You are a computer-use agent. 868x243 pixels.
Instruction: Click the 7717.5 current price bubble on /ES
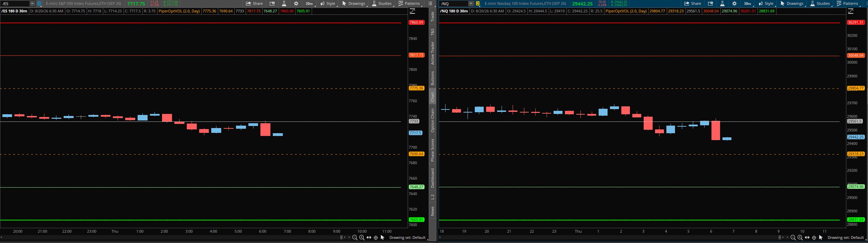click(415, 133)
